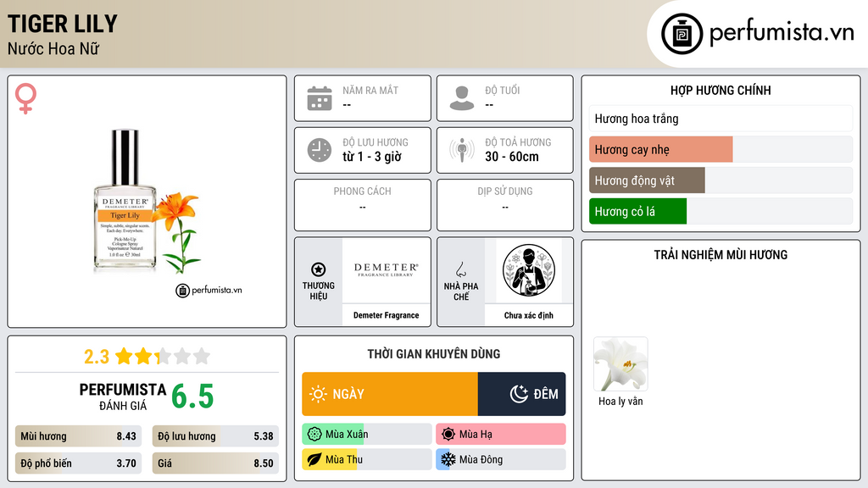Click the sun icon beside Ngày
868x488 pixels.
point(318,394)
